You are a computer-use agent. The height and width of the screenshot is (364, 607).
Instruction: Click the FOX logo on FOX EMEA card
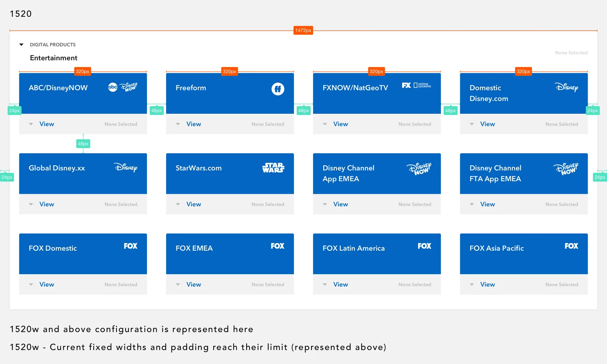click(277, 246)
